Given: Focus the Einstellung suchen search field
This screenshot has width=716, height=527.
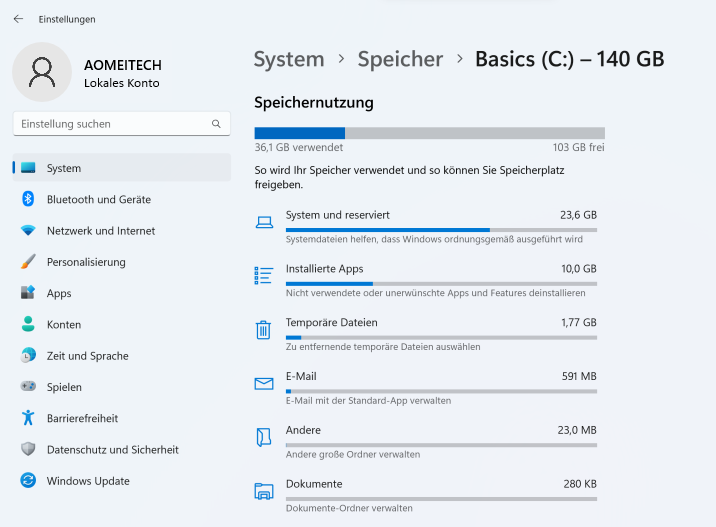Looking at the screenshot, I should 110,124.
